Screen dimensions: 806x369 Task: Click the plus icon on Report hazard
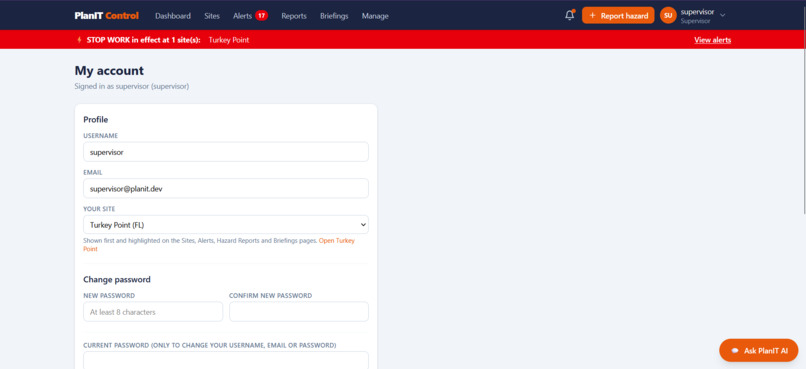click(592, 15)
